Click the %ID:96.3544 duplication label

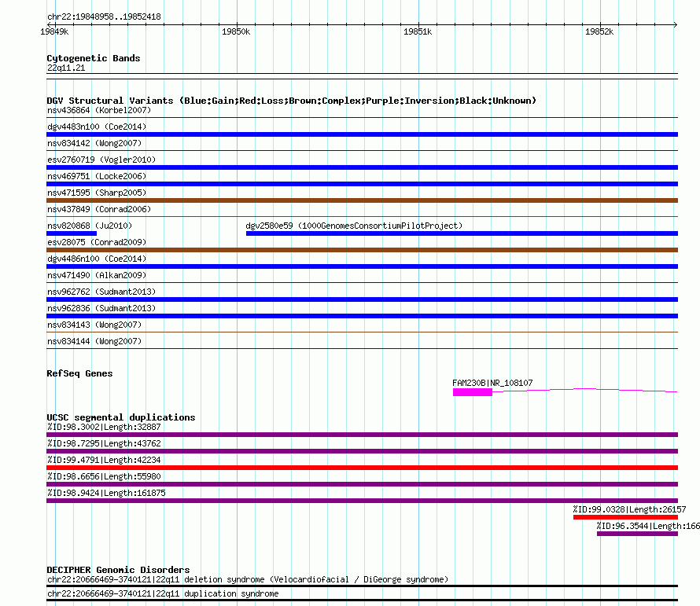pyautogui.click(x=648, y=526)
